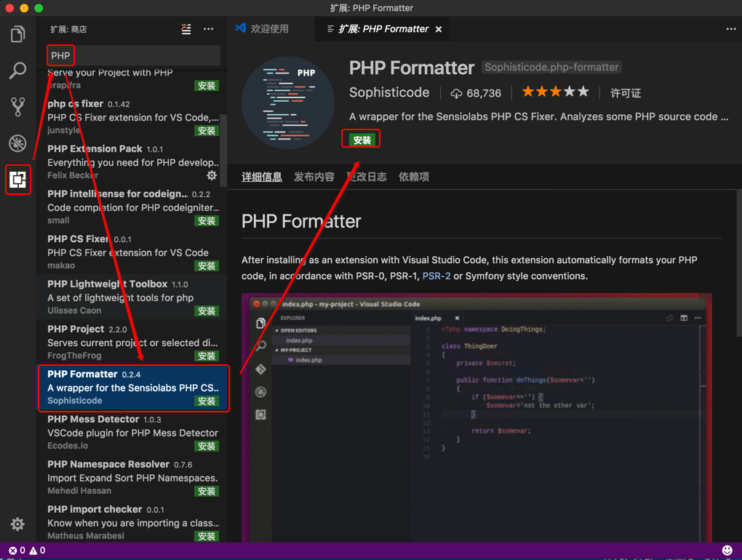The image size is (742, 560).
Task: Install php cs fixer by junstyle
Action: click(x=207, y=130)
